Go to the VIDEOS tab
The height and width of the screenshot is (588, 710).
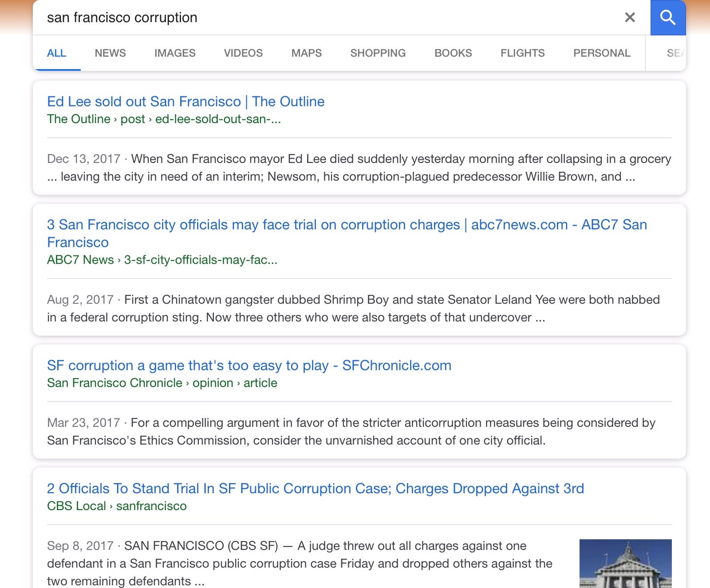tap(243, 53)
